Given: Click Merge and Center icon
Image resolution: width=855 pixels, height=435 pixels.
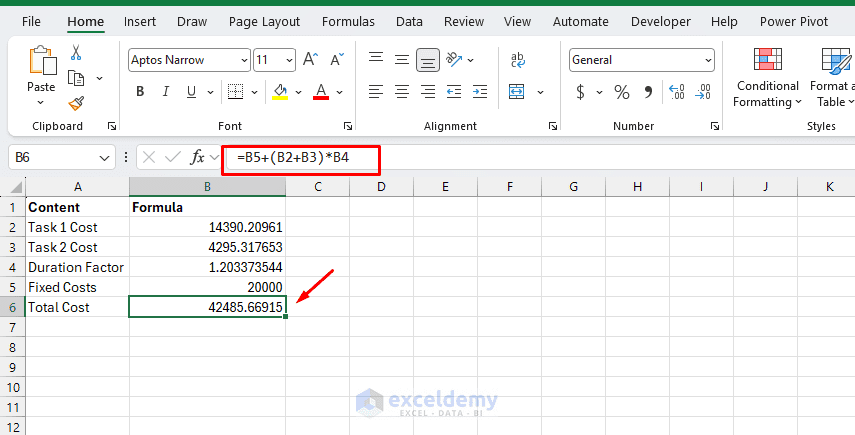Looking at the screenshot, I should coord(516,92).
